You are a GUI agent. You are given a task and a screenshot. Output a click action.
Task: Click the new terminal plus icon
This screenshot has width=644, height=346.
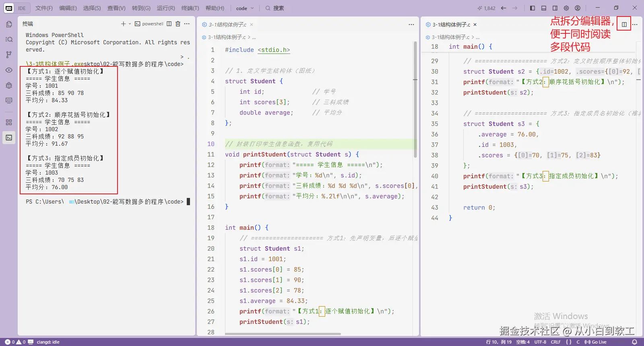pyautogui.click(x=124, y=24)
